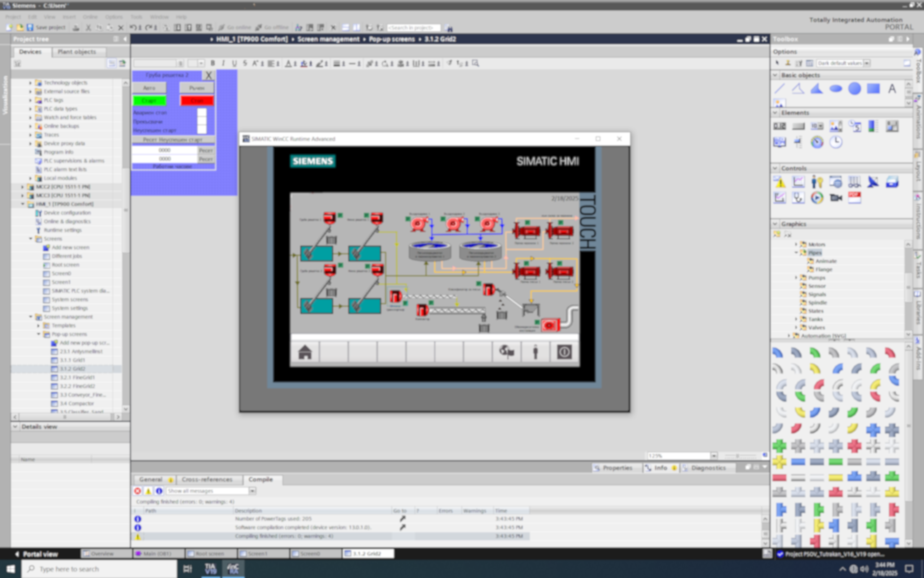Collapse the Controls section

(x=775, y=169)
